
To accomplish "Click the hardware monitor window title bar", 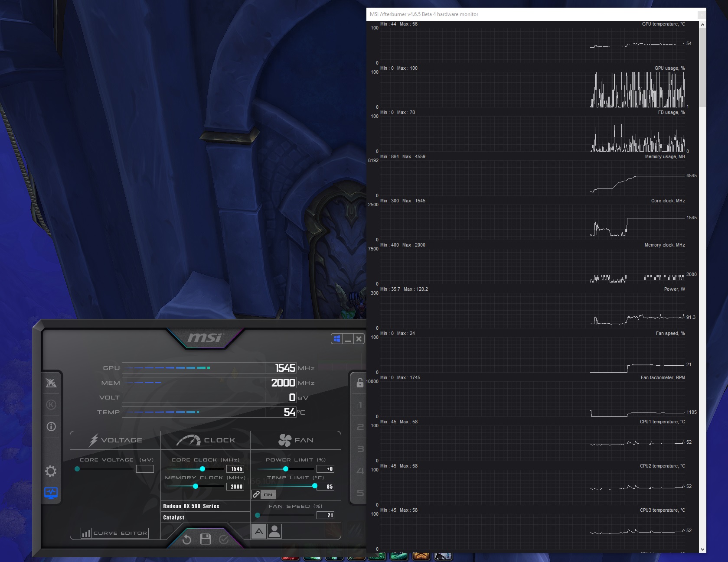I will (536, 14).
